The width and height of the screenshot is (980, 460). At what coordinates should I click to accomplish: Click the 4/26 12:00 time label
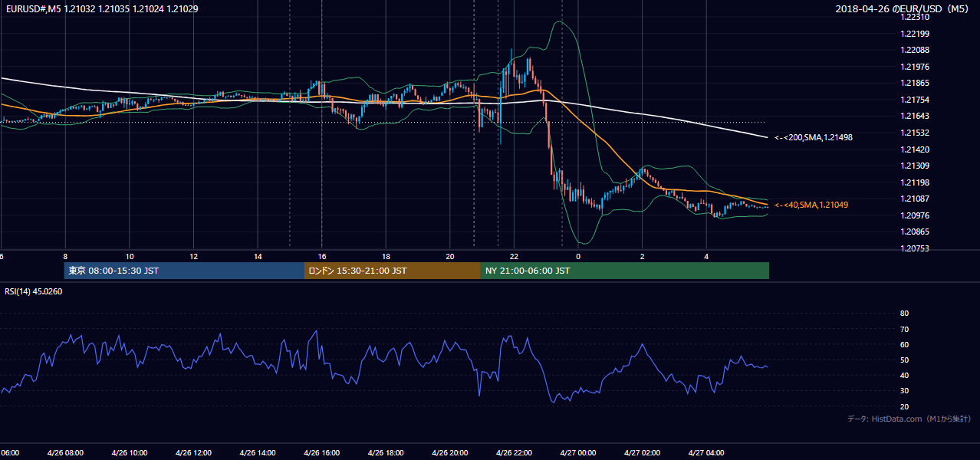pos(193,453)
